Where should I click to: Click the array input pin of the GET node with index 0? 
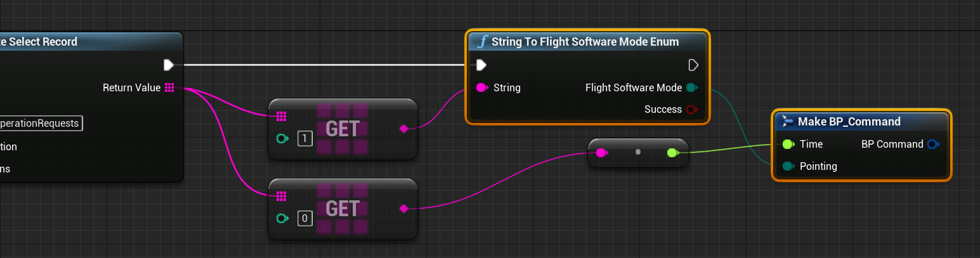pyautogui.click(x=282, y=197)
